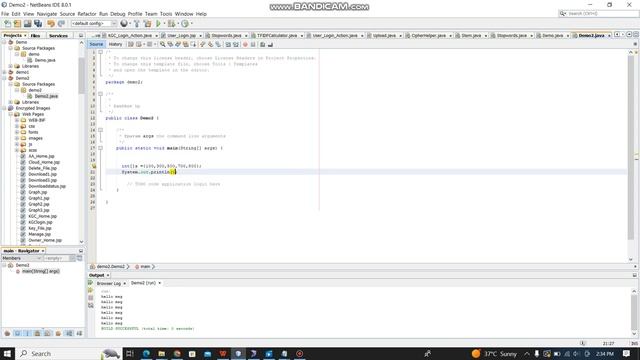Image resolution: width=640 pixels, height=360 pixels.
Task: Open the Debug menu
Action: pos(118,14)
